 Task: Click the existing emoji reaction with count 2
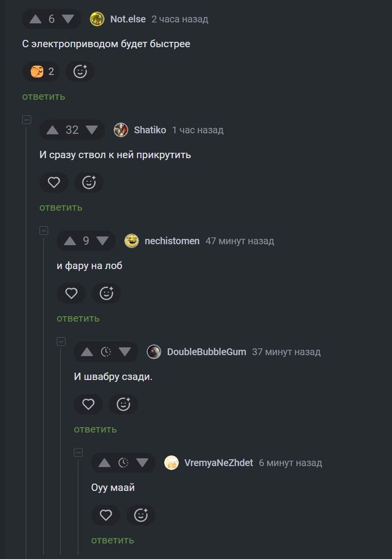coord(41,72)
